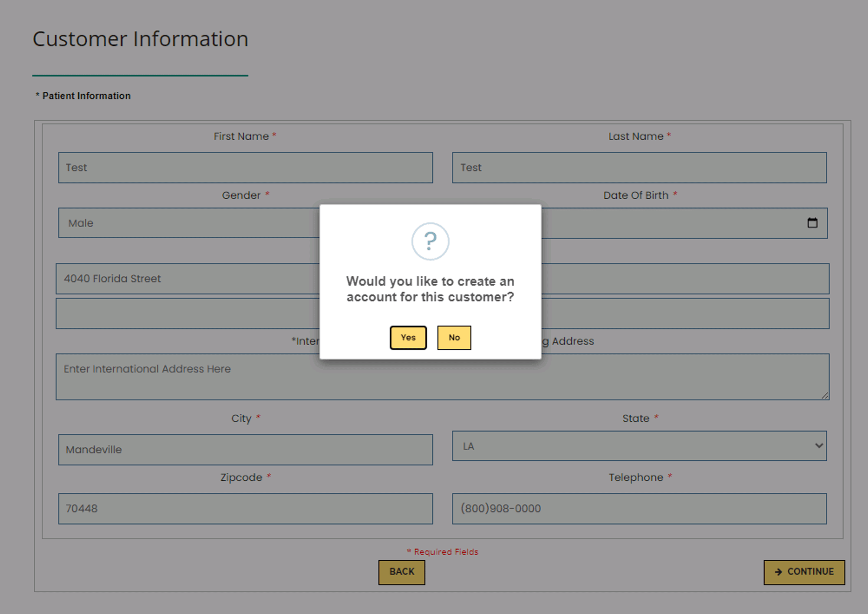The width and height of the screenshot is (868, 614).
Task: Click the First Name field
Action: click(x=245, y=168)
